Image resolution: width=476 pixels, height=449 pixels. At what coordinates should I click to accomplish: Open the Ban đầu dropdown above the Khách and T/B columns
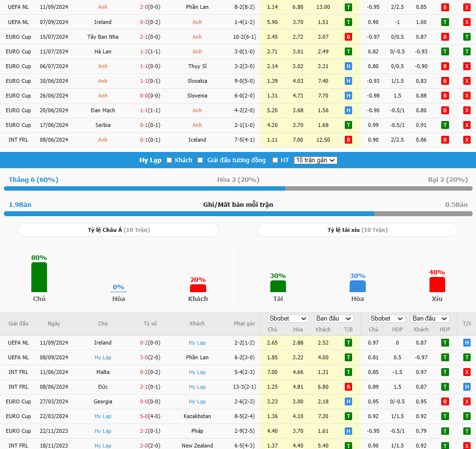tap(333, 319)
